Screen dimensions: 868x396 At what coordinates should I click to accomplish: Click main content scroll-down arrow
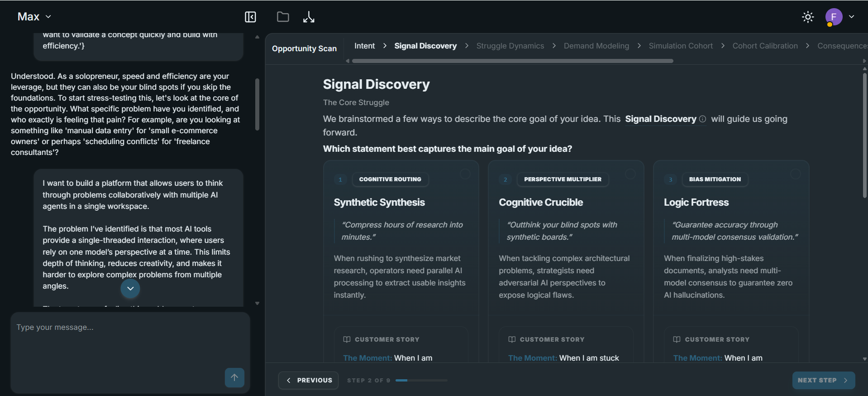click(x=864, y=359)
